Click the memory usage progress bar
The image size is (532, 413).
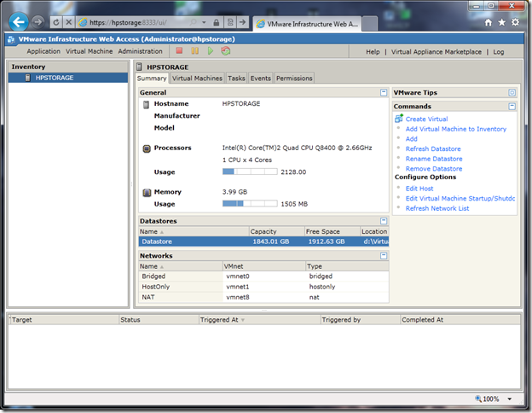(x=250, y=203)
